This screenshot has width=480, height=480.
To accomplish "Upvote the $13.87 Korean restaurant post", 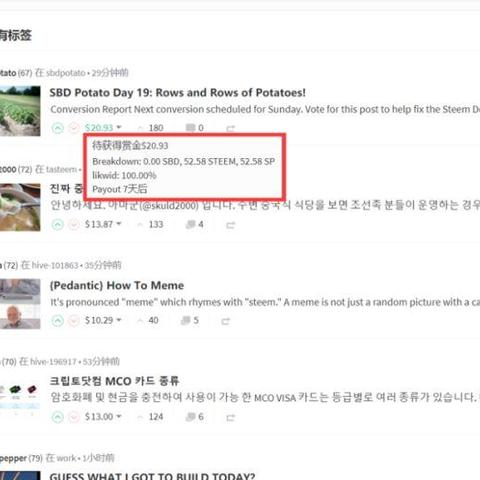I will (57, 225).
